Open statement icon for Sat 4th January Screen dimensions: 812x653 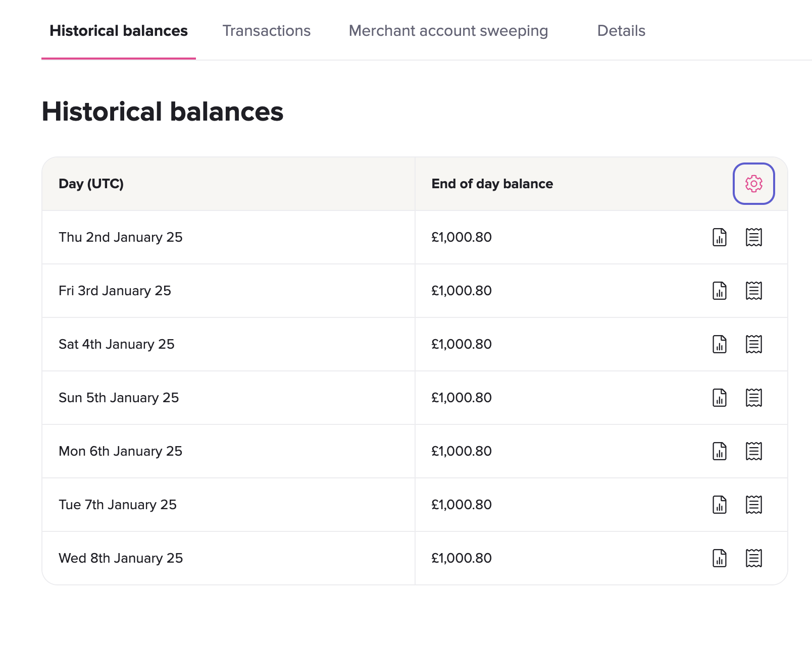tap(753, 344)
